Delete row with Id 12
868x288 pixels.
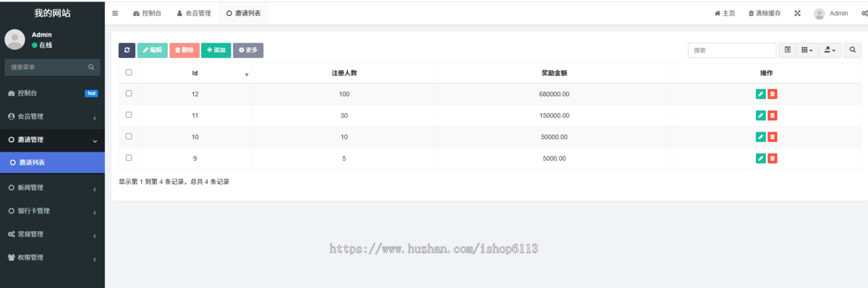click(x=773, y=94)
